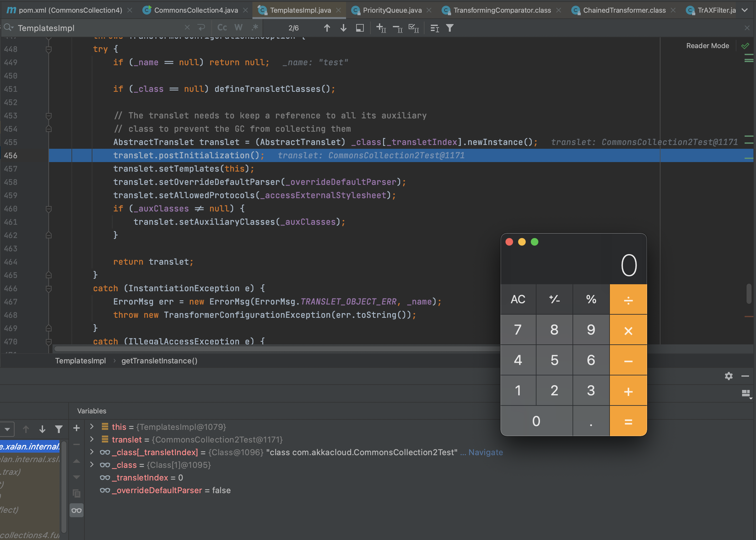Click the inspections checkmark icon

[745, 46]
